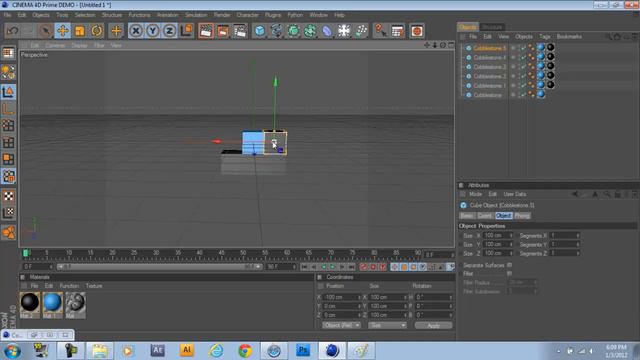Viewport: 640px width, 360px height.
Task: Open the Objects menu in the top bar
Action: point(41,15)
